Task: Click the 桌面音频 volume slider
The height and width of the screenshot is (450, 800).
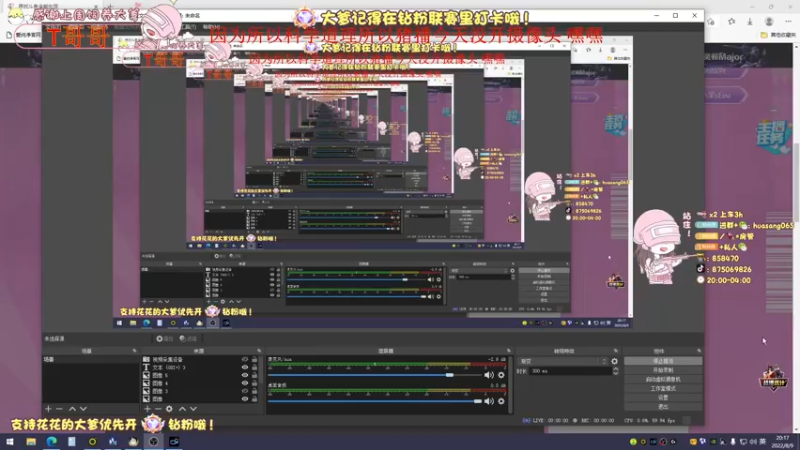Action: coord(375,401)
